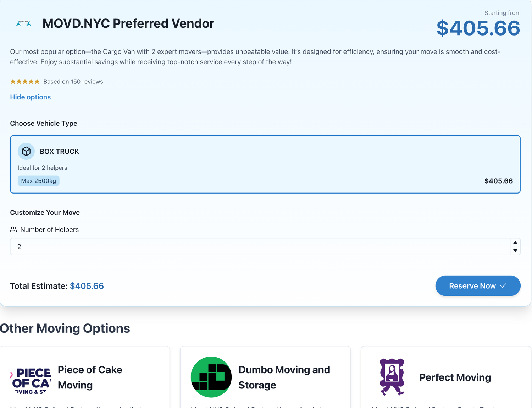Click the $405.66 total estimate amount

point(87,286)
